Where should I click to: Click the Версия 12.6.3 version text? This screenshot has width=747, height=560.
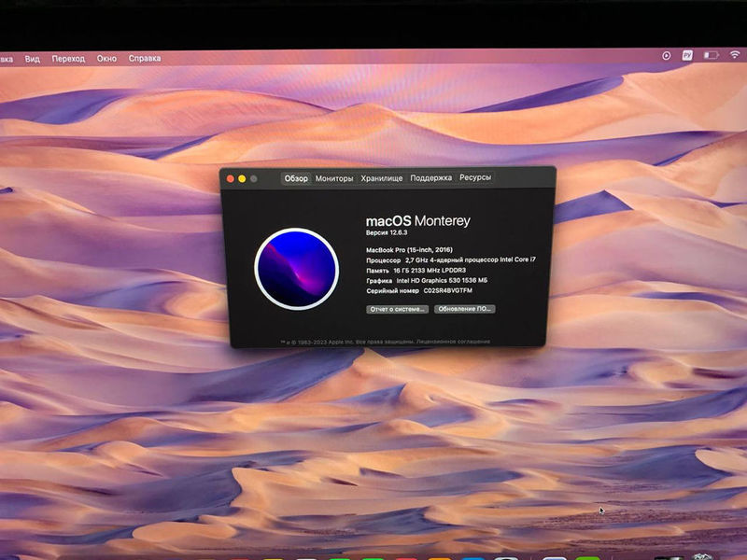click(387, 232)
